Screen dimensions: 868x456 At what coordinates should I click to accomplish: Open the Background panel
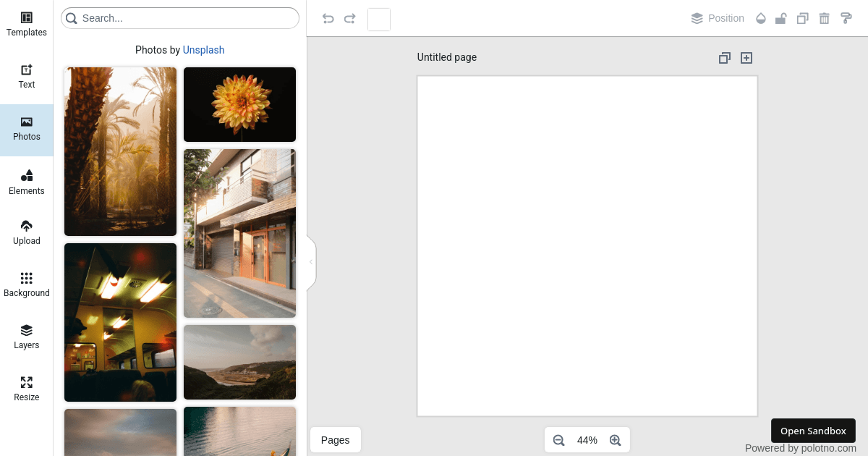pyautogui.click(x=27, y=285)
